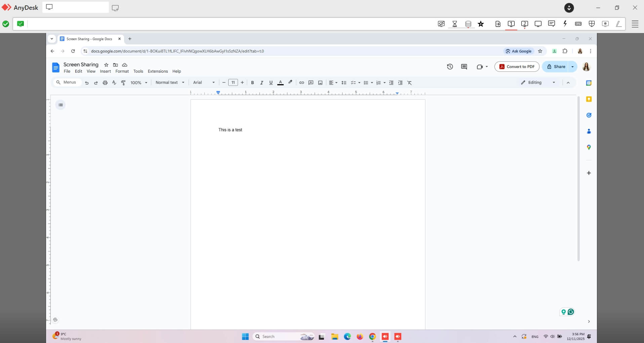
Task: Open the Insert menu
Action: pos(105,71)
